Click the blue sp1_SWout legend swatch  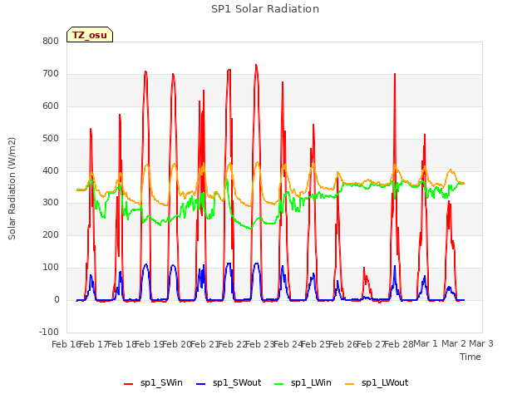201,384
